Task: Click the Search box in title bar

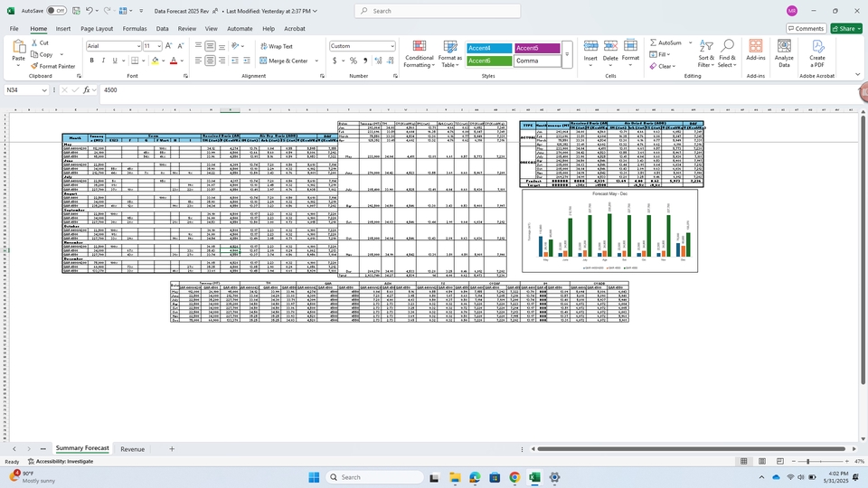Action: [438, 11]
